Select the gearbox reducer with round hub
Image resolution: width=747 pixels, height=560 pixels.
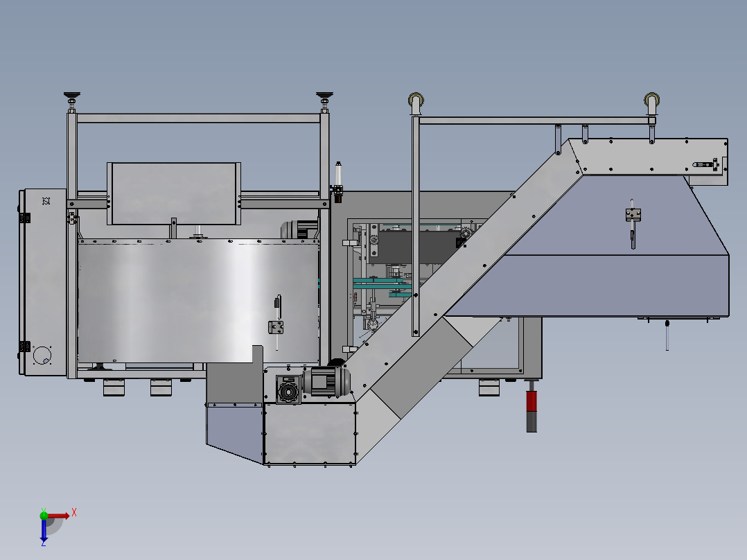point(288,390)
